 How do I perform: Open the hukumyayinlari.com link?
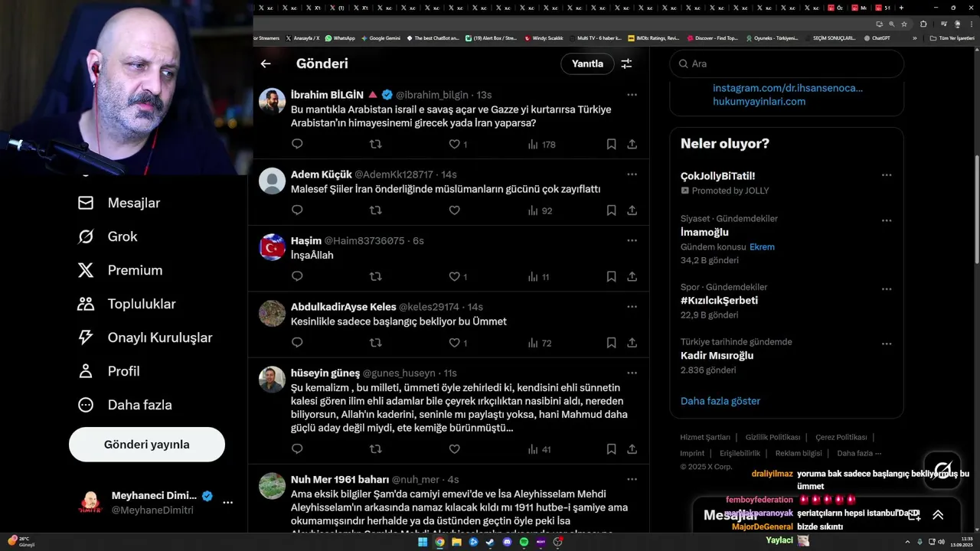pyautogui.click(x=759, y=101)
